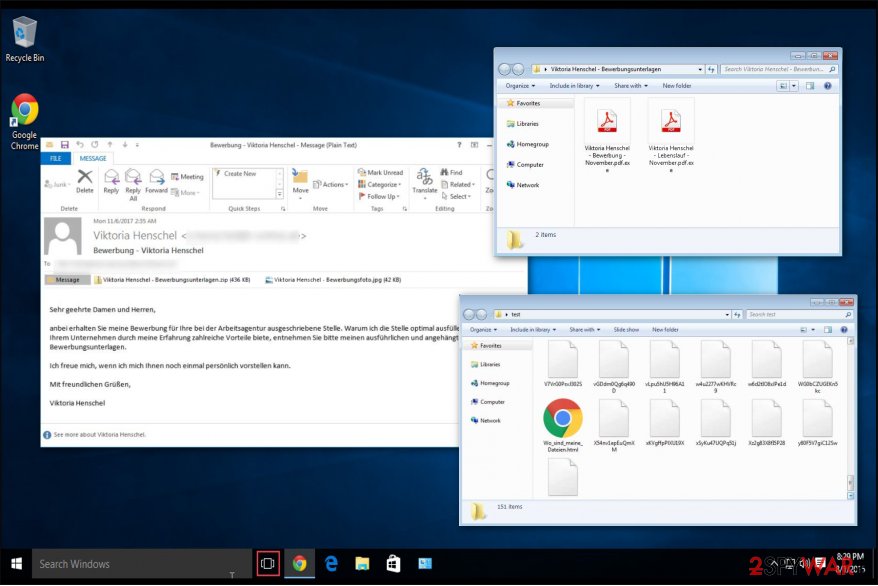Click Outlook's help question mark icon
This screenshot has width=878, height=586.
(x=459, y=145)
